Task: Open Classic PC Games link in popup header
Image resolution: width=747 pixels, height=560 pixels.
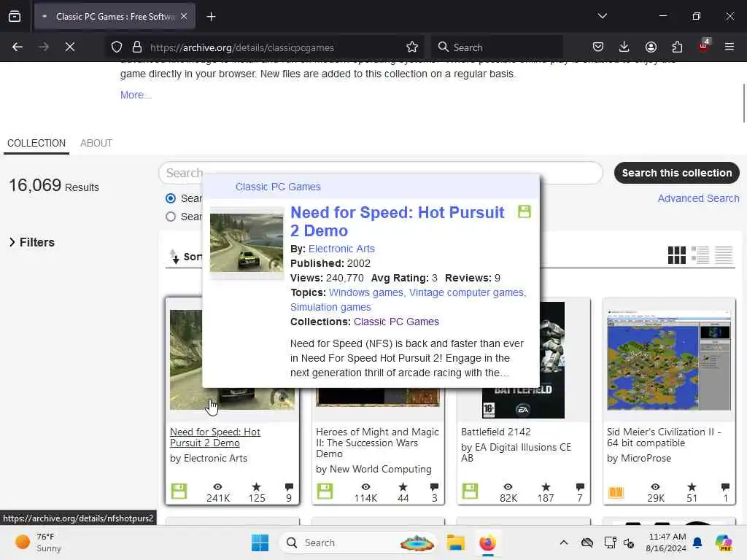Action: click(x=278, y=187)
